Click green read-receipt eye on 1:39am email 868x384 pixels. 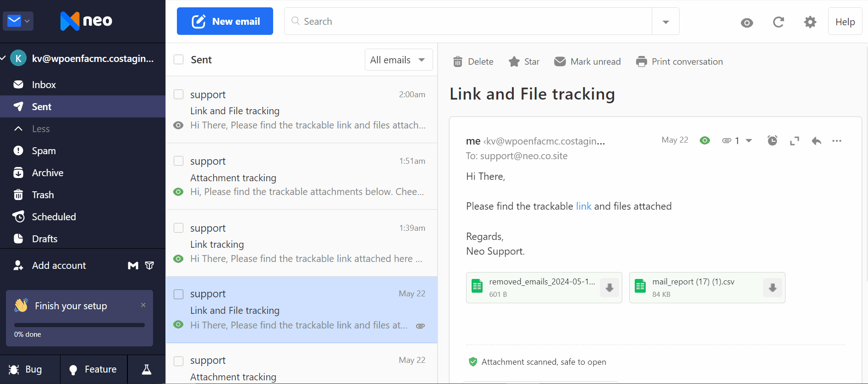pos(178,259)
